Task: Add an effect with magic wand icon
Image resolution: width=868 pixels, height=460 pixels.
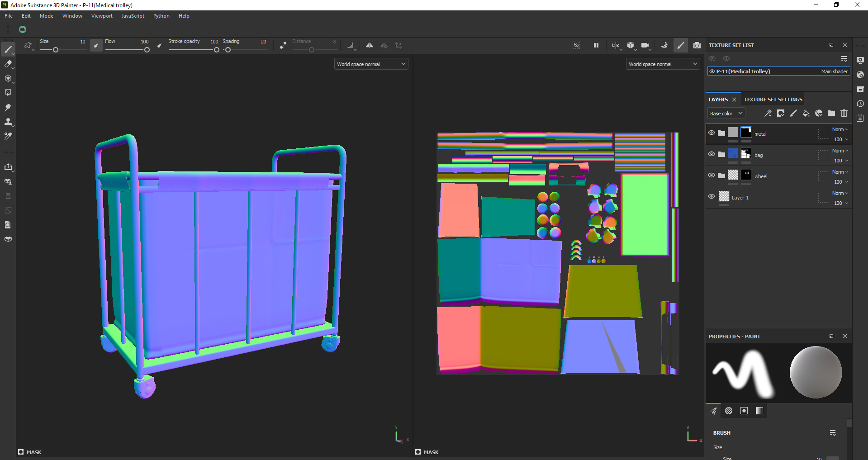Action: tap(768, 113)
